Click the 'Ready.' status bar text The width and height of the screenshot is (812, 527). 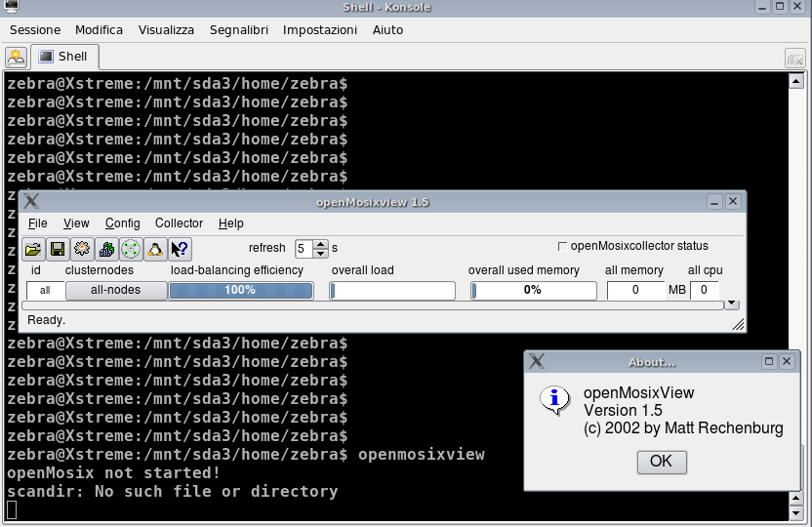click(x=47, y=320)
